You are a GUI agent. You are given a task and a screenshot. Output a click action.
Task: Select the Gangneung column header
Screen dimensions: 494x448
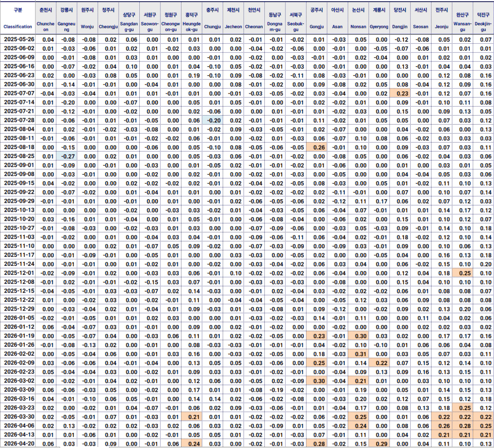[x=66, y=27]
